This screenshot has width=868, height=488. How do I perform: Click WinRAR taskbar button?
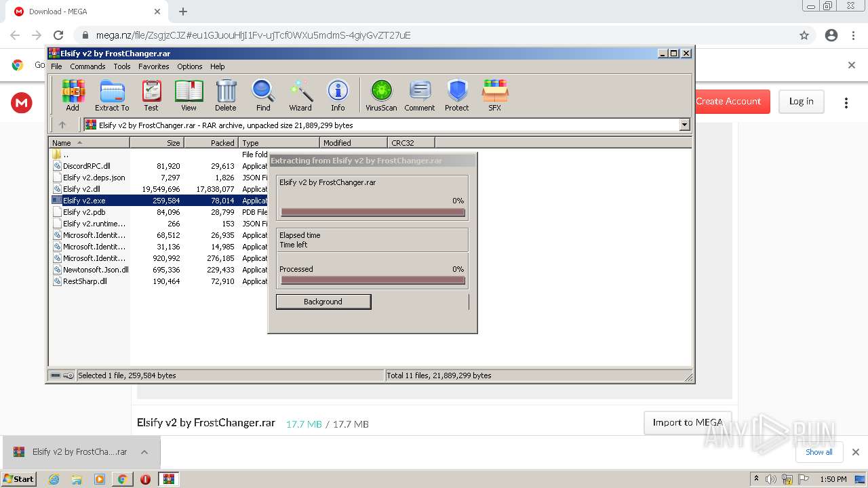tap(168, 479)
